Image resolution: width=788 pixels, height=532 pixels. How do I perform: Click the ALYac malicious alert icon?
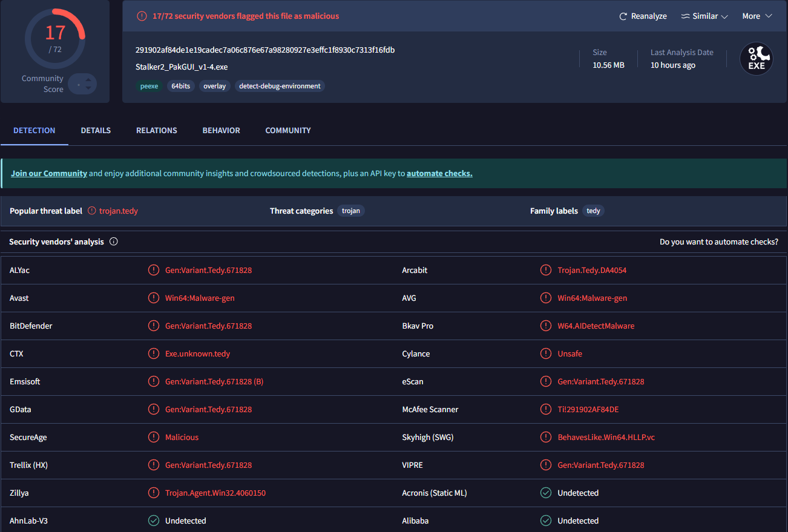[154, 270]
